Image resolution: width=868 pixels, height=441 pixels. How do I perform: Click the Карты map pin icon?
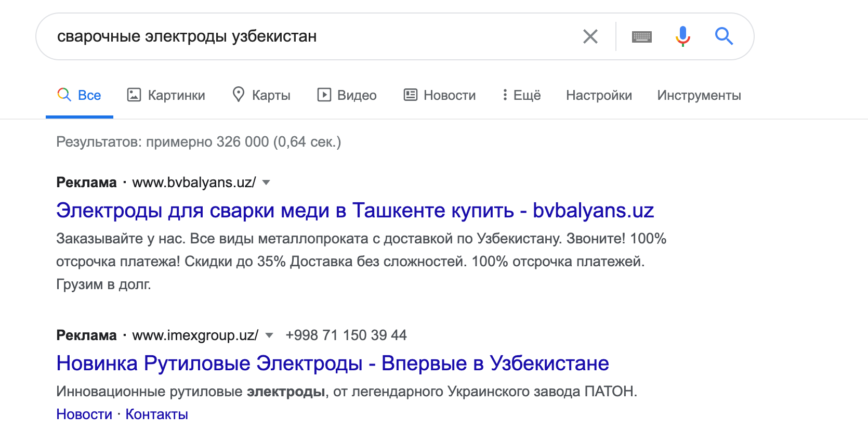239,95
